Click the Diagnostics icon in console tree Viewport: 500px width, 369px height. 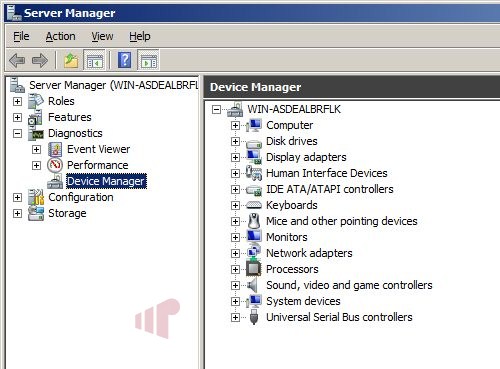tap(36, 133)
